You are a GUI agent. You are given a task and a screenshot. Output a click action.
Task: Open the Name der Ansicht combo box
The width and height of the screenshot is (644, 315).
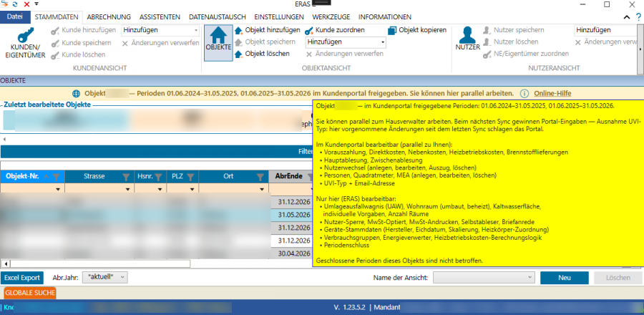484,278
